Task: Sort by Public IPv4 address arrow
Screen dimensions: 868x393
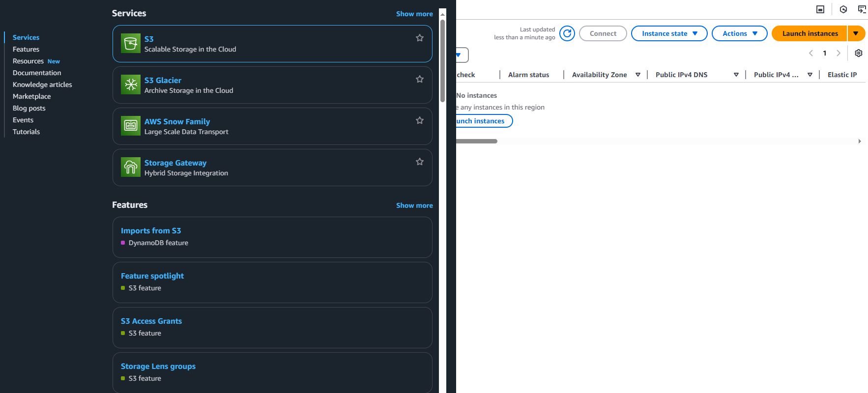Action: coord(810,75)
